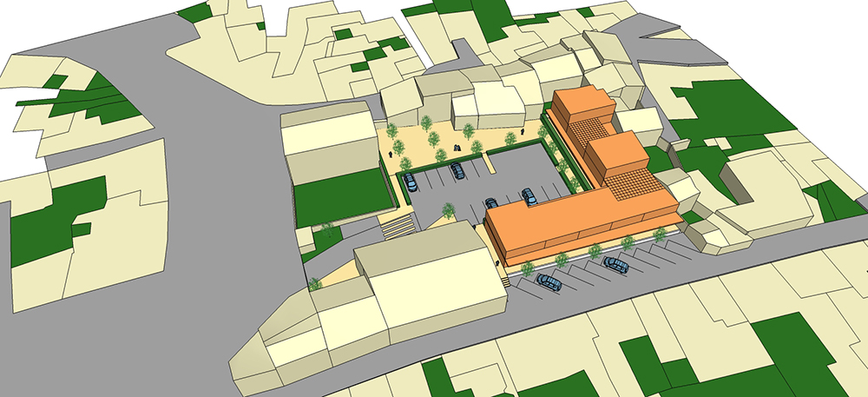The height and width of the screenshot is (397, 868).
Task: Click the grid-patterned terrace between the two orange blocks
Action: pos(590,130)
